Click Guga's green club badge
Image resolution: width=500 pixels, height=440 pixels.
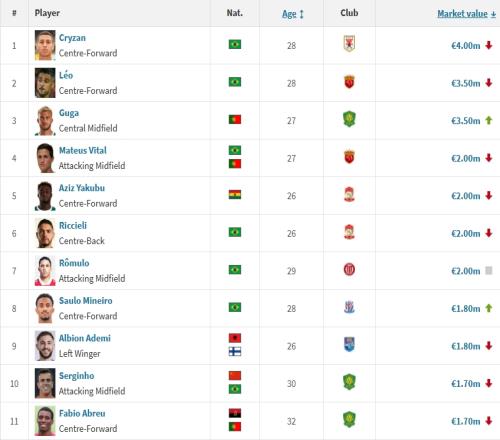pyautogui.click(x=349, y=119)
